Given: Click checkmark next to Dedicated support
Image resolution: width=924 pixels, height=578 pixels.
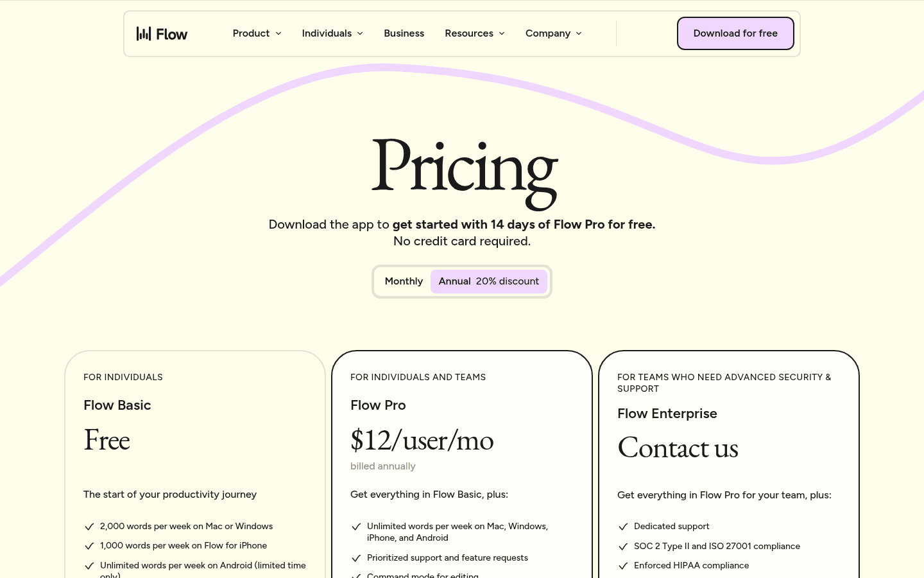Looking at the screenshot, I should (623, 527).
